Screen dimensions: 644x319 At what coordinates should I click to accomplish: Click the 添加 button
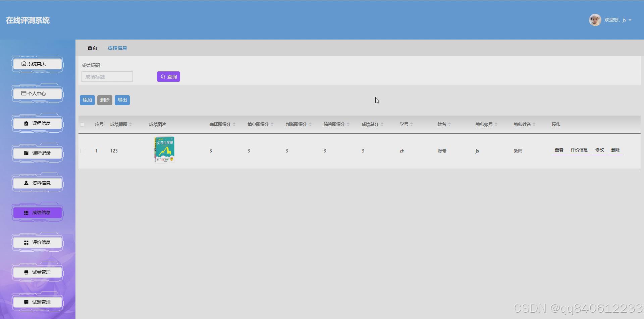click(x=87, y=100)
